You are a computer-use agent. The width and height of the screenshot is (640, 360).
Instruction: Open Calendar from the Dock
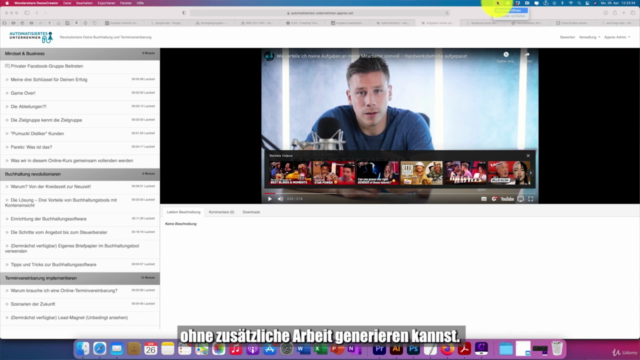coord(151,349)
